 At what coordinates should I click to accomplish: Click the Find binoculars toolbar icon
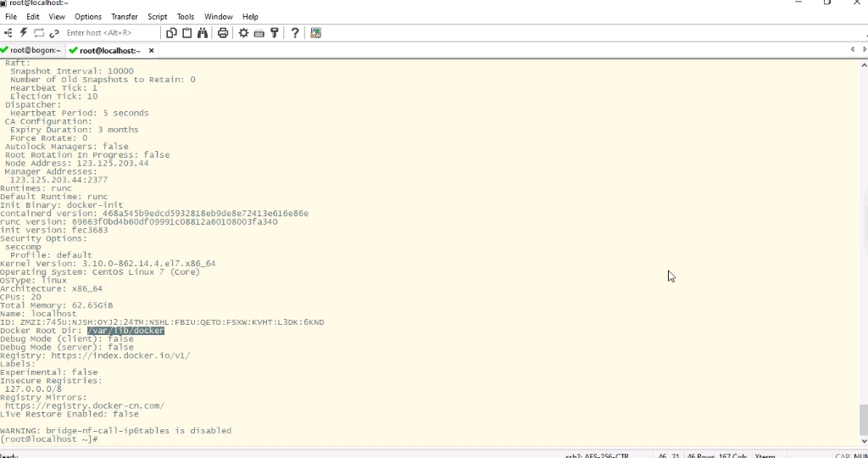pyautogui.click(x=203, y=33)
